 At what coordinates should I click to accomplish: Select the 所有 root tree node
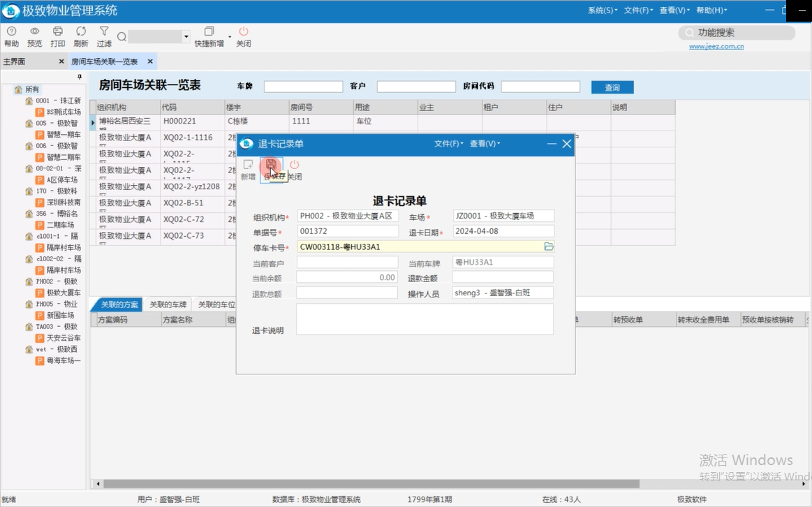(32, 89)
